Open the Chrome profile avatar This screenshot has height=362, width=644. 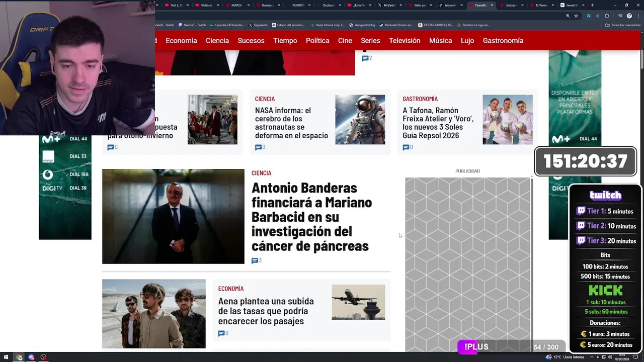point(629,16)
